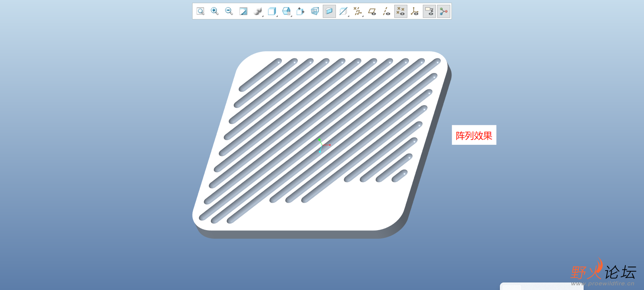
Task: Select the shortest slot at the pattern corner
Action: pos(399,176)
